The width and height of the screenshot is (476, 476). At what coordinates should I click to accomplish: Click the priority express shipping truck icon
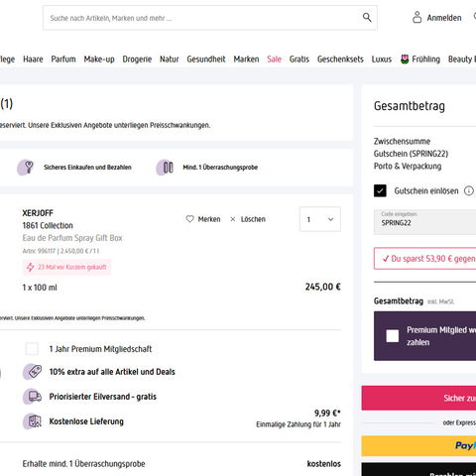click(32, 397)
